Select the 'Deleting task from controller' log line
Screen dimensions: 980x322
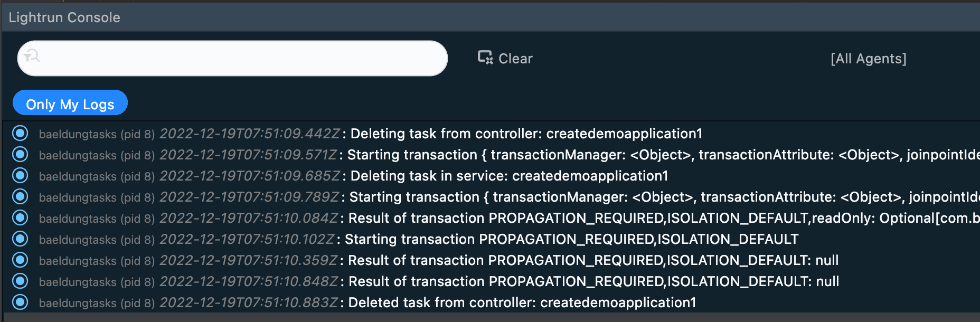tap(526, 134)
